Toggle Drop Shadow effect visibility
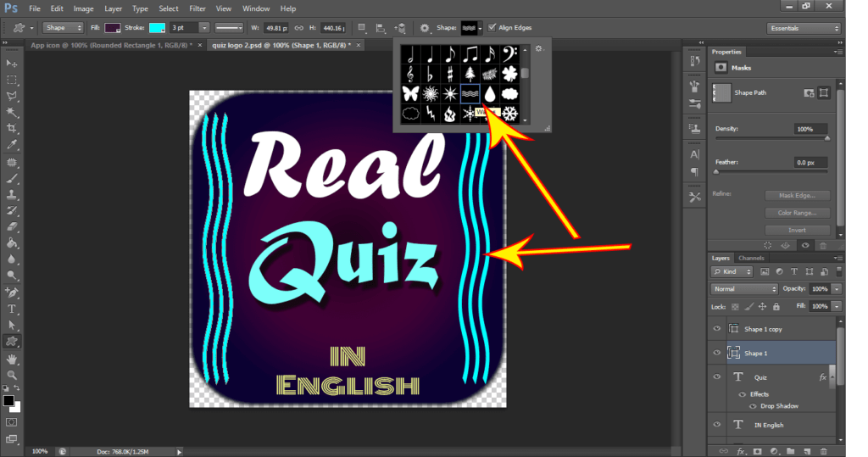Viewport: 868px width, 457px height. [x=753, y=406]
